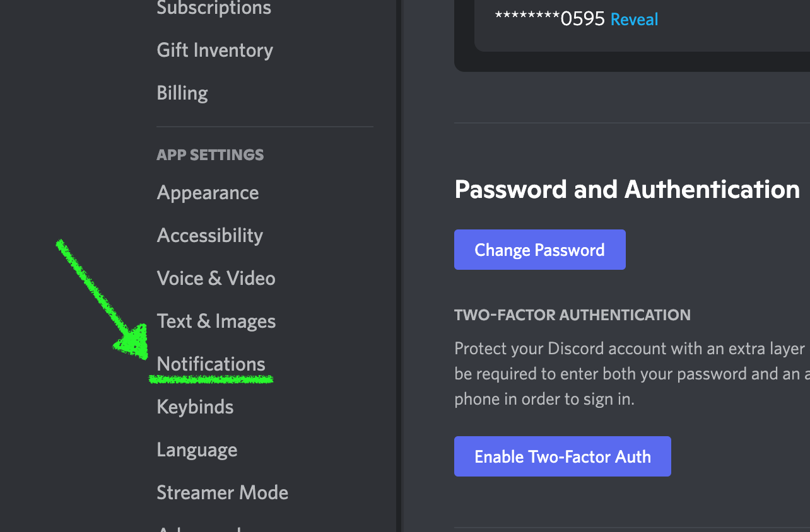Switch to Voice & Video settings

pos(216,279)
